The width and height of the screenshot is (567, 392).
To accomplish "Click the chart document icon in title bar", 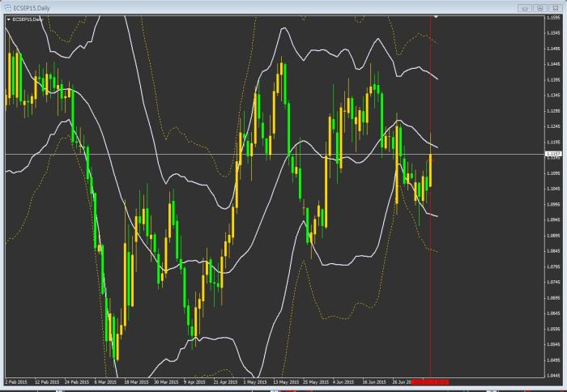I will pos(7,8).
